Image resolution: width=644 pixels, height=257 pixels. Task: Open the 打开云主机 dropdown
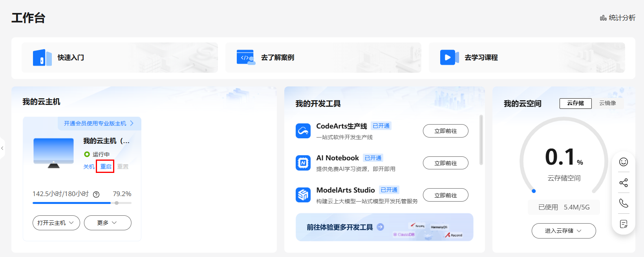[x=56, y=223]
